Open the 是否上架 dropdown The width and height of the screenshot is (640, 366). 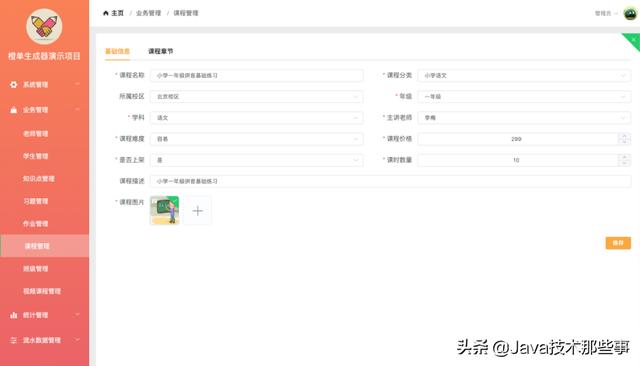tap(257, 160)
